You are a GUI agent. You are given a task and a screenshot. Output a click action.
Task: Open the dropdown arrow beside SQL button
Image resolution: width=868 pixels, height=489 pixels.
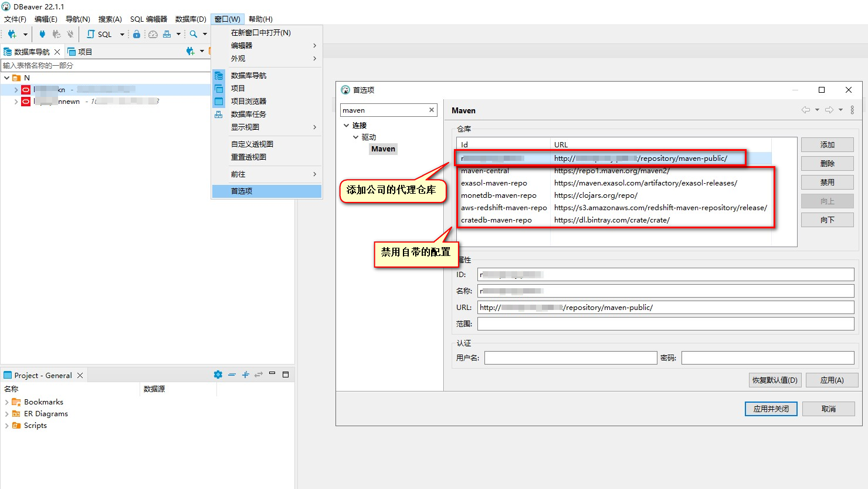[x=122, y=35]
